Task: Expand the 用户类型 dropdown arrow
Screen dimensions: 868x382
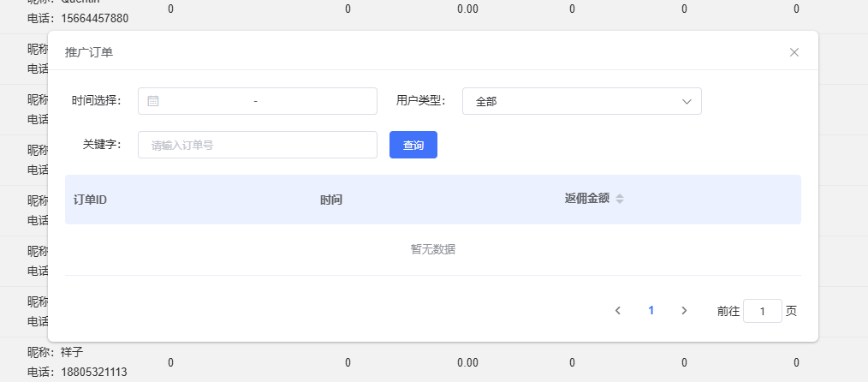Action: pos(687,101)
